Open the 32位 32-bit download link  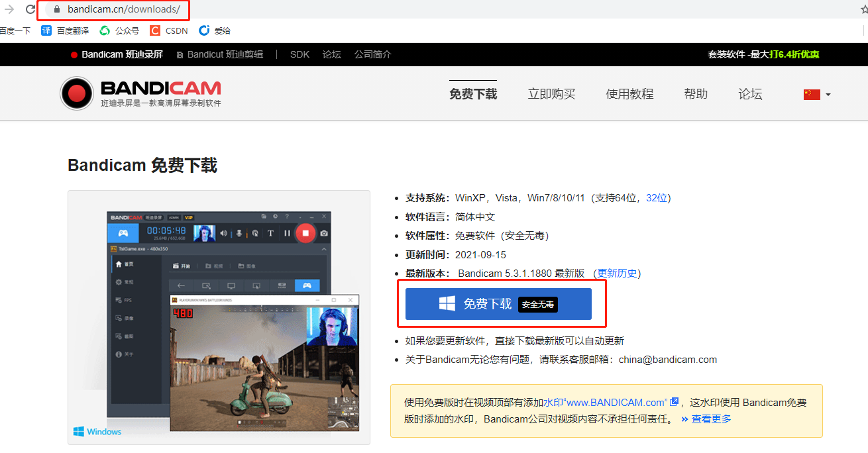pyautogui.click(x=657, y=197)
